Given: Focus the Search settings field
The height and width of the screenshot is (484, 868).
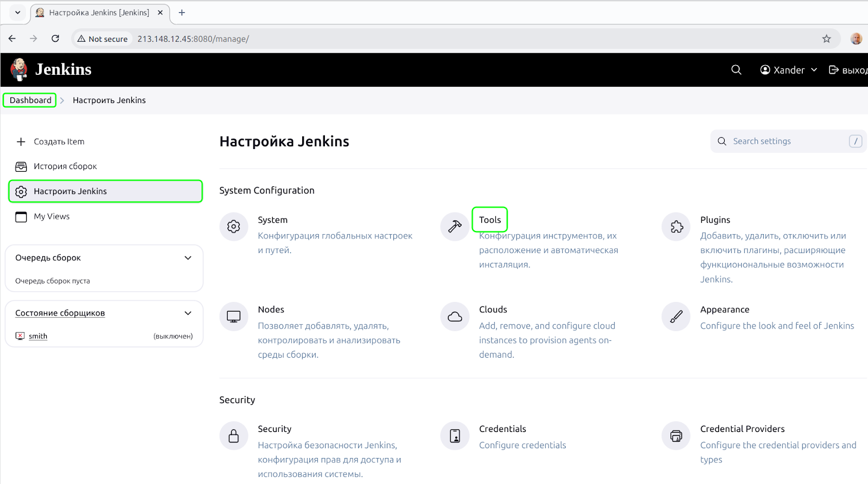Looking at the screenshot, I should (788, 141).
